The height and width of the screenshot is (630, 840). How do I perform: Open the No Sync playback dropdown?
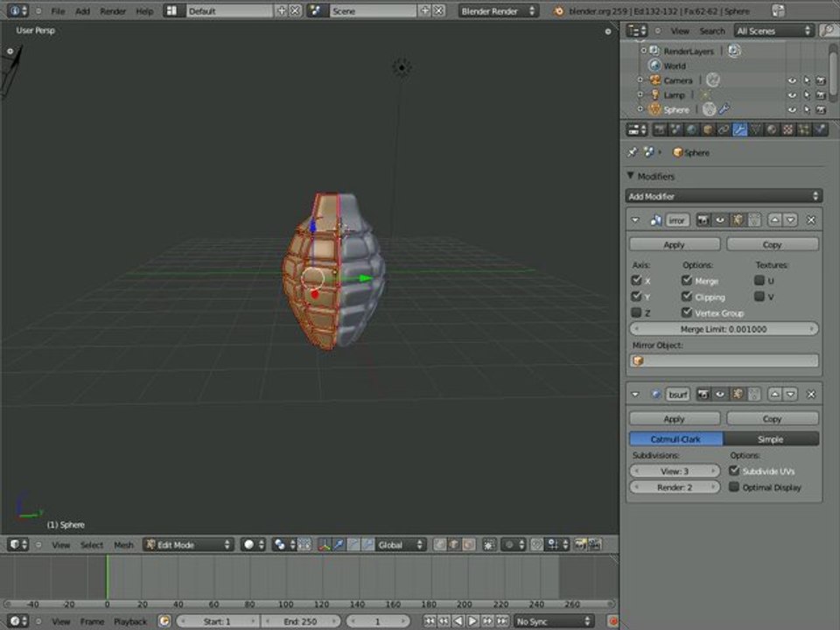coord(553,621)
